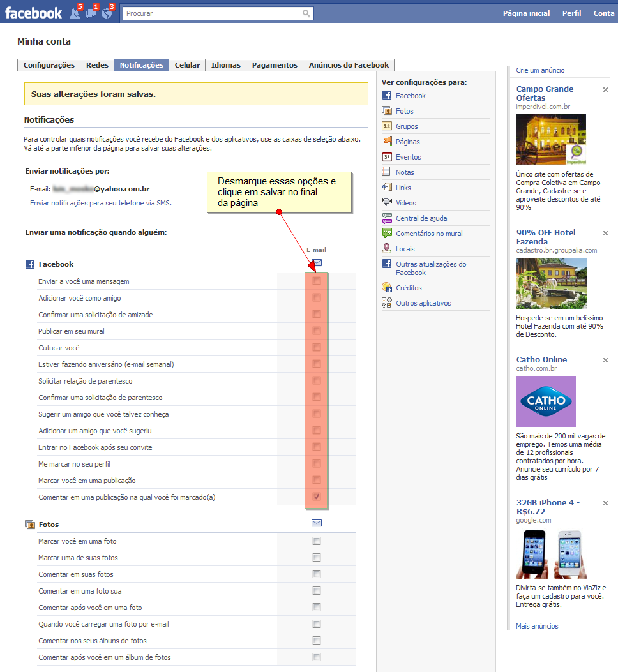The height and width of the screenshot is (672, 618).
Task: Click the Links icon in sidebar
Action: tap(387, 187)
